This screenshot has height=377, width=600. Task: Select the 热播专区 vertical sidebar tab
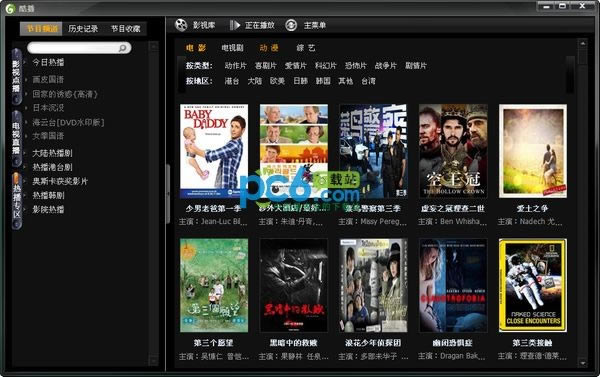point(16,201)
